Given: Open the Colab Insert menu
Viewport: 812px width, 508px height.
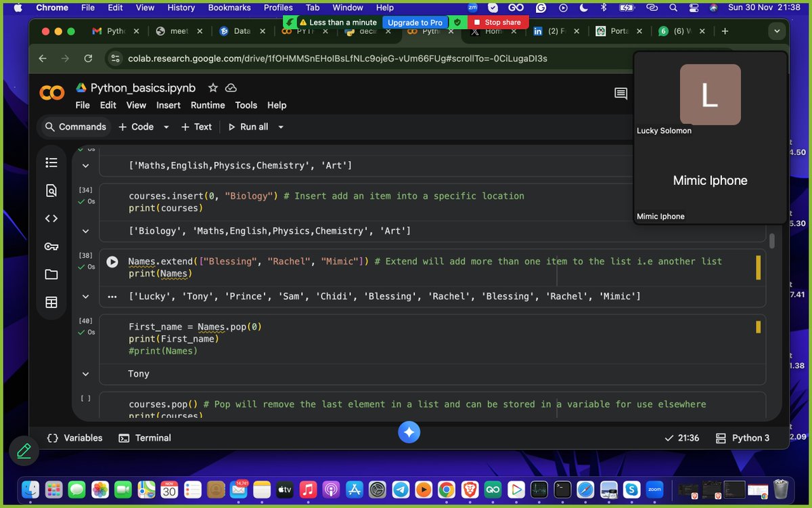Looking at the screenshot, I should click(x=168, y=105).
